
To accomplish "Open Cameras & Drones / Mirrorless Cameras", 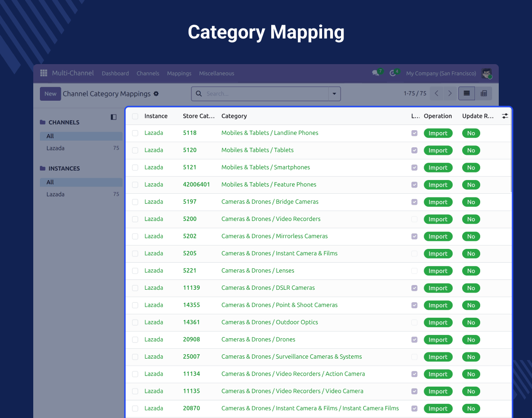I will coord(275,236).
